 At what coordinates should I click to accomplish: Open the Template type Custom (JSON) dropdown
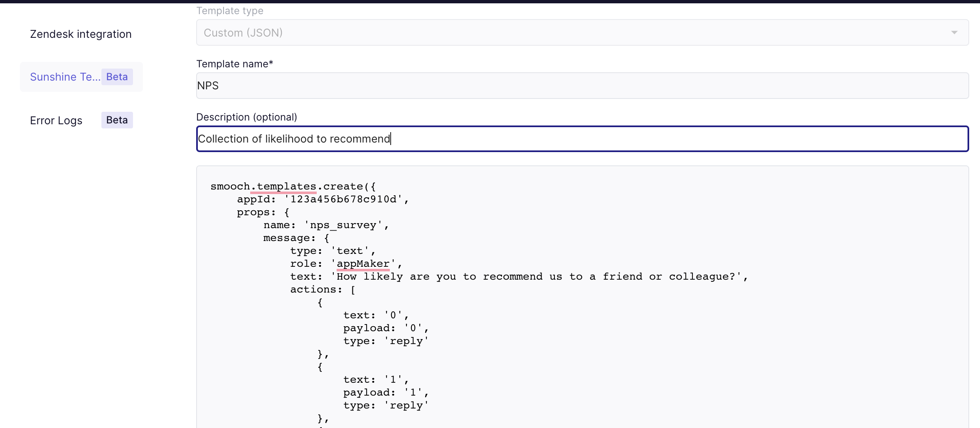pyautogui.click(x=582, y=32)
